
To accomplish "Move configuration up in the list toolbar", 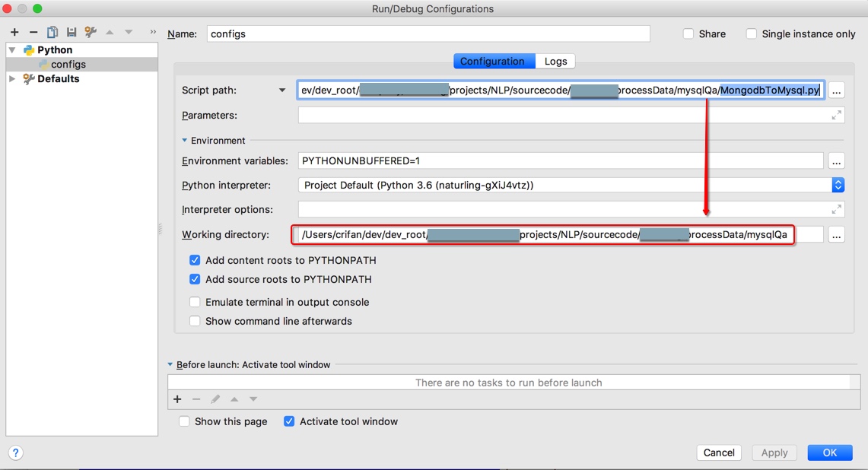I will point(110,32).
